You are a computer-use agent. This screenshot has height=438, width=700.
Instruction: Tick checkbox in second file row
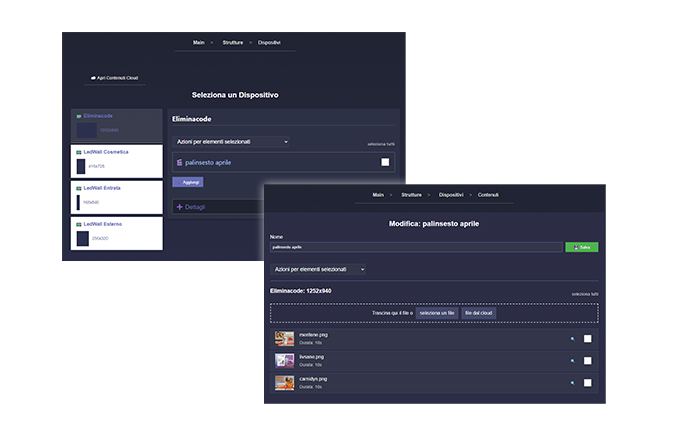point(588,361)
